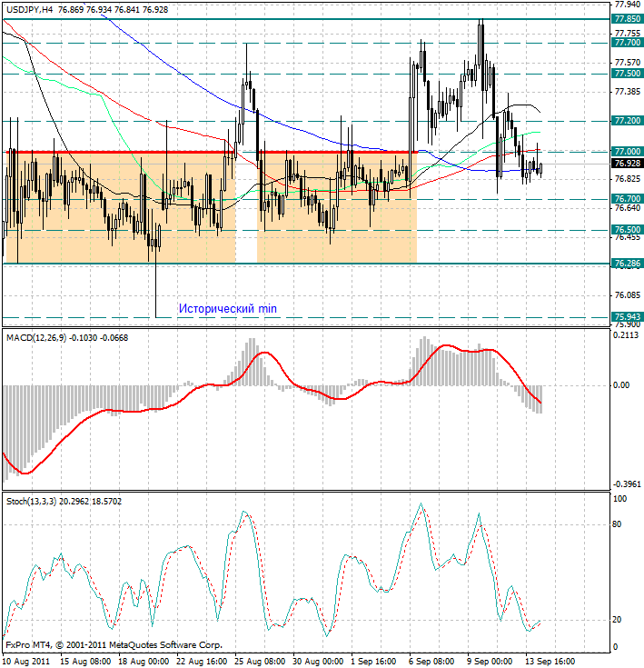Click the 76.825 axis price value
The image size is (644, 668).
coord(628,178)
